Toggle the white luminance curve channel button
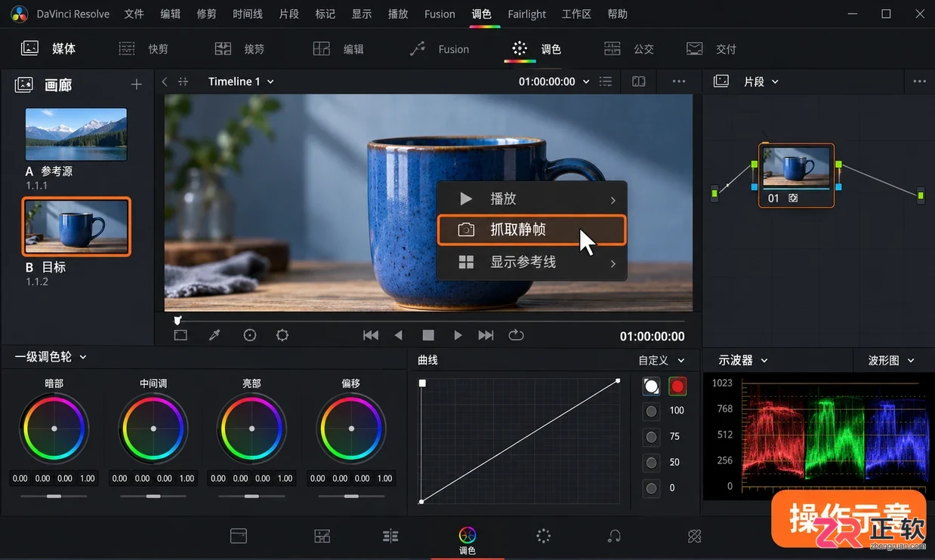This screenshot has width=935, height=560. [x=651, y=386]
